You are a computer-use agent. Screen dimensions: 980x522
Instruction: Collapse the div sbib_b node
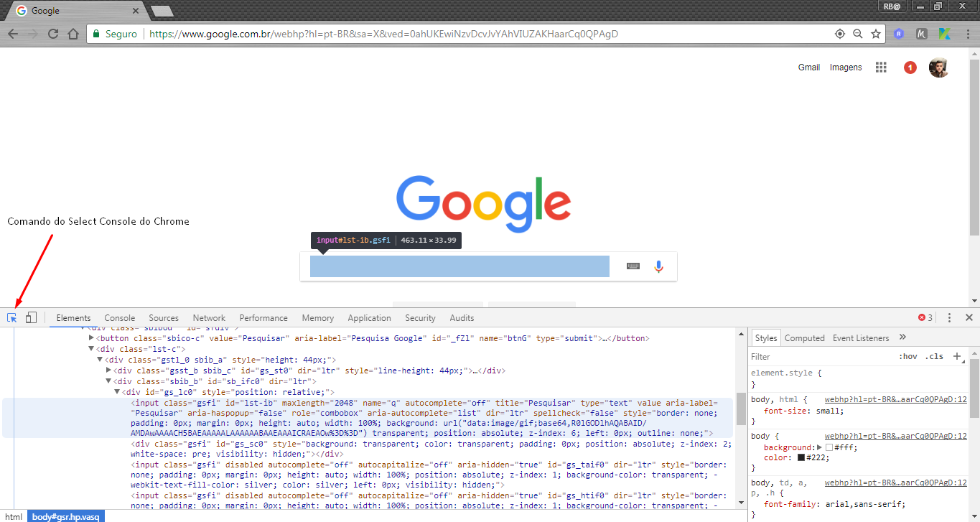(108, 381)
